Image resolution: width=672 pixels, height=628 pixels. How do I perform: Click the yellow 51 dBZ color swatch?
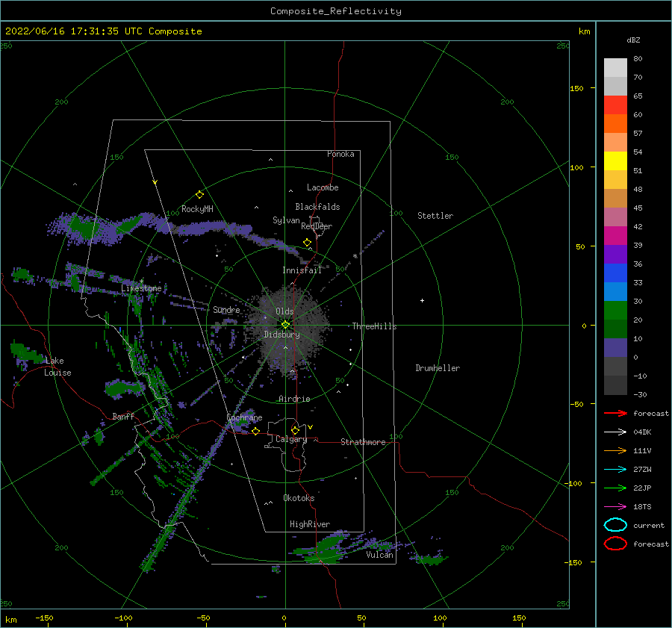(615, 161)
